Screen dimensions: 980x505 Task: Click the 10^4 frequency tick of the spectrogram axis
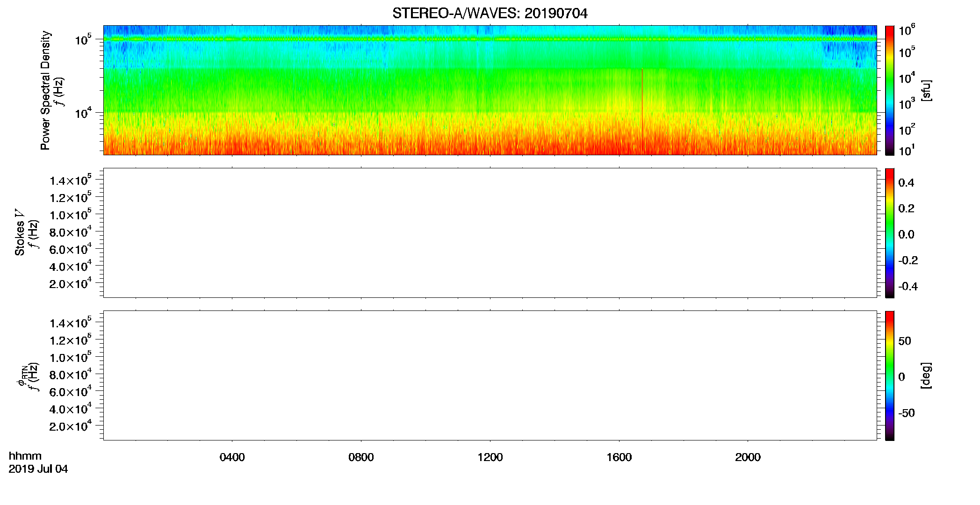click(83, 113)
